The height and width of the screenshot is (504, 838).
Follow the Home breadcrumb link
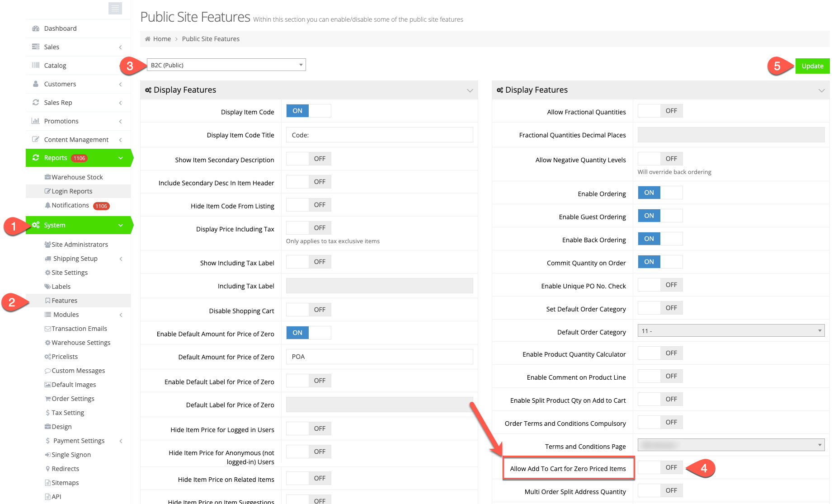coord(162,39)
